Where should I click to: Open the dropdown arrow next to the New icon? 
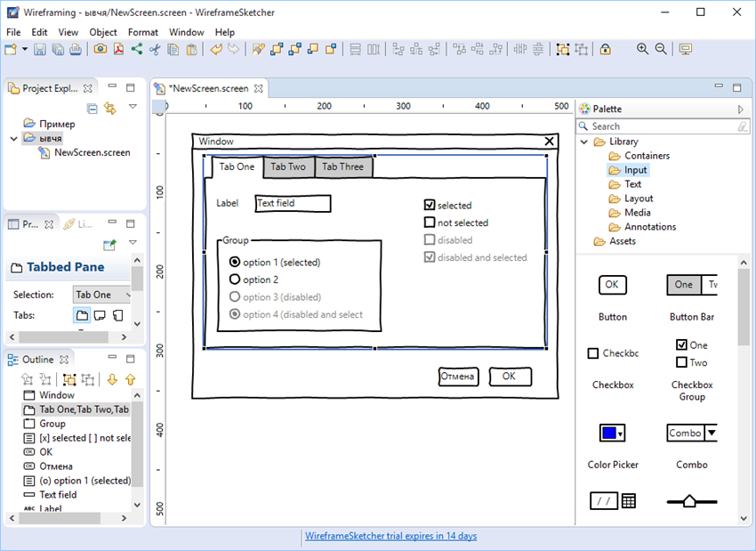coord(25,49)
